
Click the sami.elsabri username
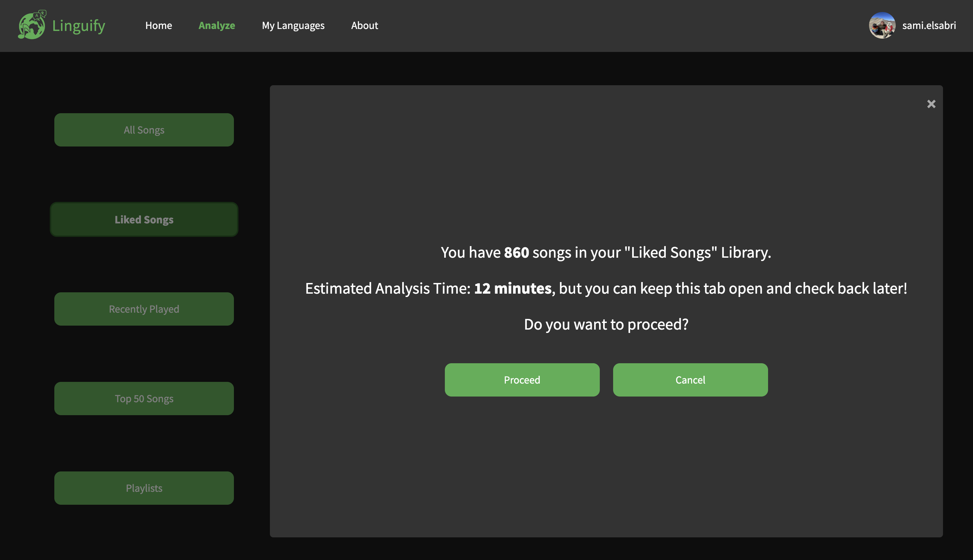[x=928, y=25]
